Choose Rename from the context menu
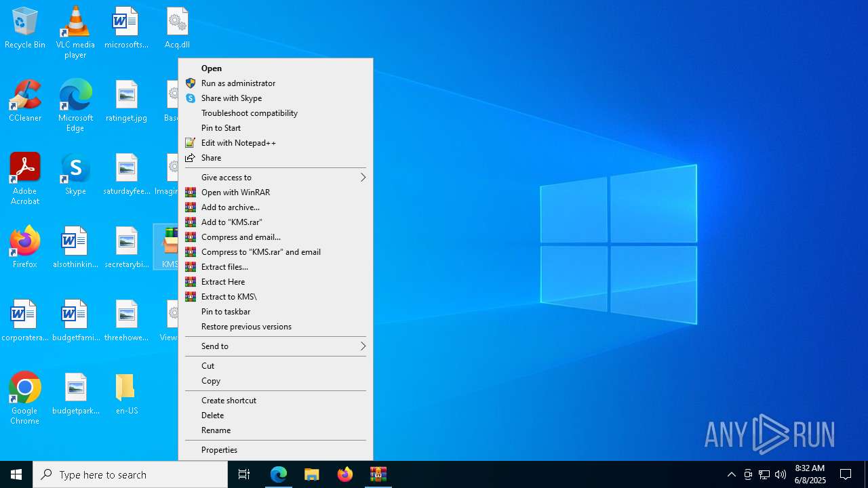 275,430
